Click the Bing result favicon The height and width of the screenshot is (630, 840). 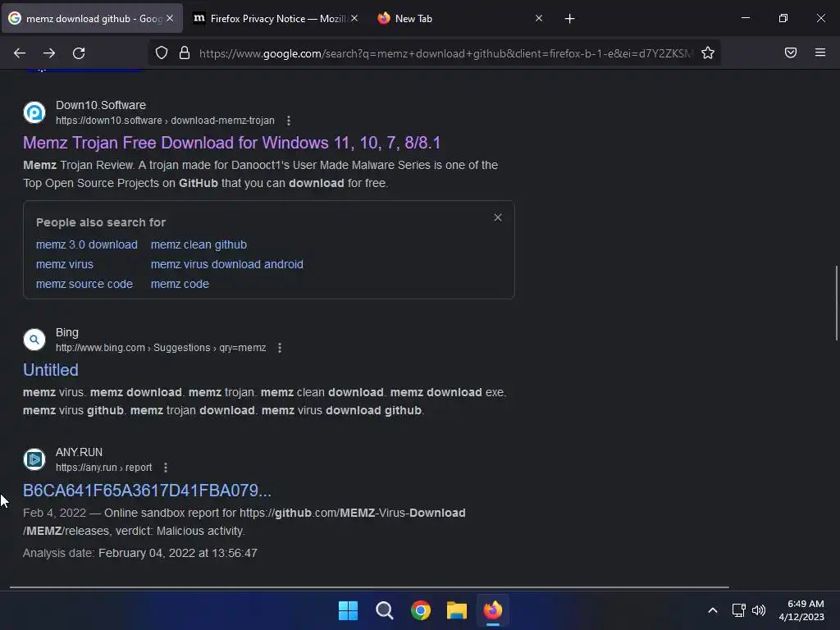point(34,340)
